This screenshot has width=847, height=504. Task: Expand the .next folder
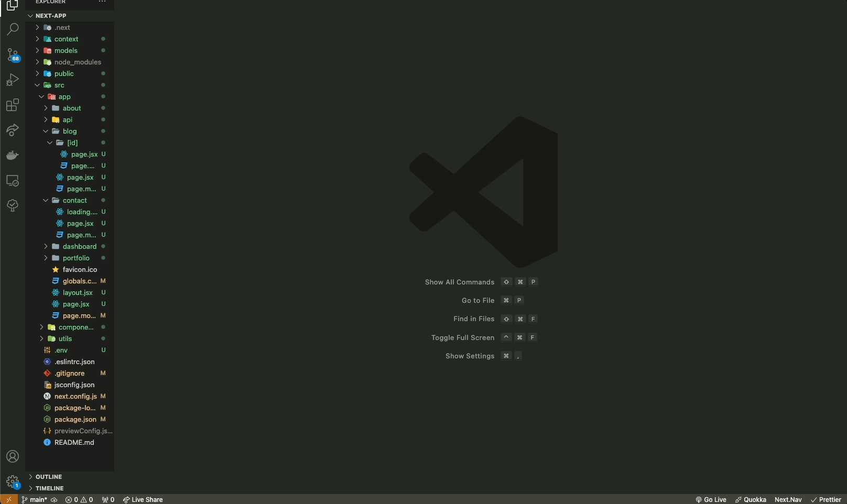[x=70, y=27]
